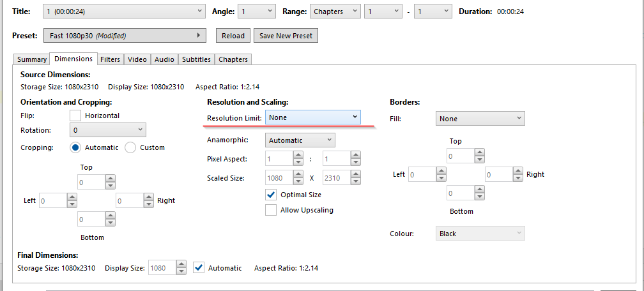Click Save New Preset button
This screenshot has height=291, width=644.
[286, 36]
